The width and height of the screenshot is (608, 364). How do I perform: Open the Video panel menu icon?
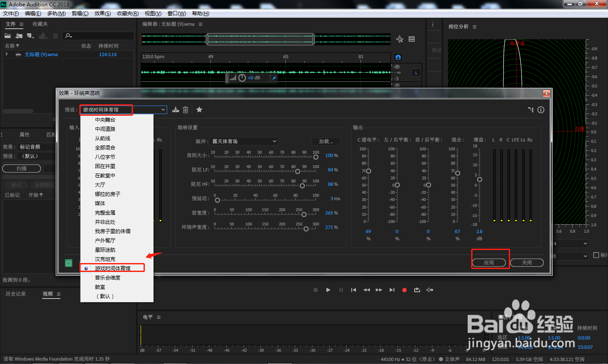coord(59,294)
